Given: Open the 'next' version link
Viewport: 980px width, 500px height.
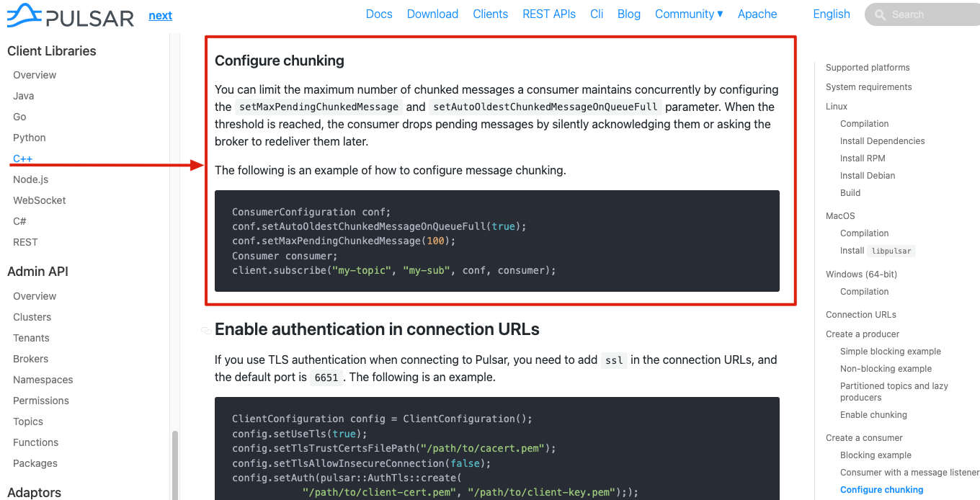Looking at the screenshot, I should click(x=160, y=15).
